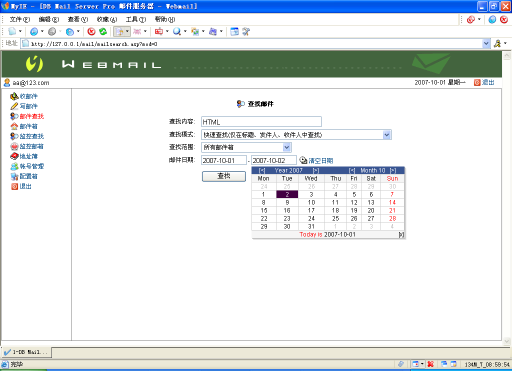Click the 查找 search button

(224, 176)
